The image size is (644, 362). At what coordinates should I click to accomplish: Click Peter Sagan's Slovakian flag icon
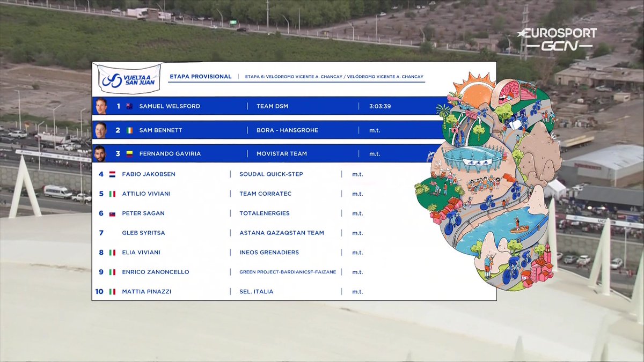[112, 213]
